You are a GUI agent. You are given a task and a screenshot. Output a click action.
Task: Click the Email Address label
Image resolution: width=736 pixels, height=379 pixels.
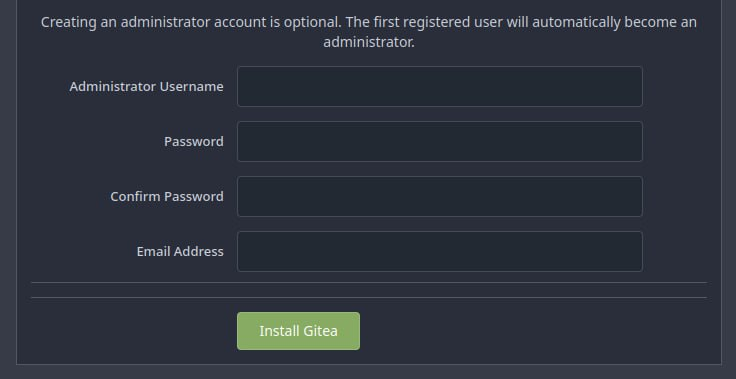click(180, 251)
